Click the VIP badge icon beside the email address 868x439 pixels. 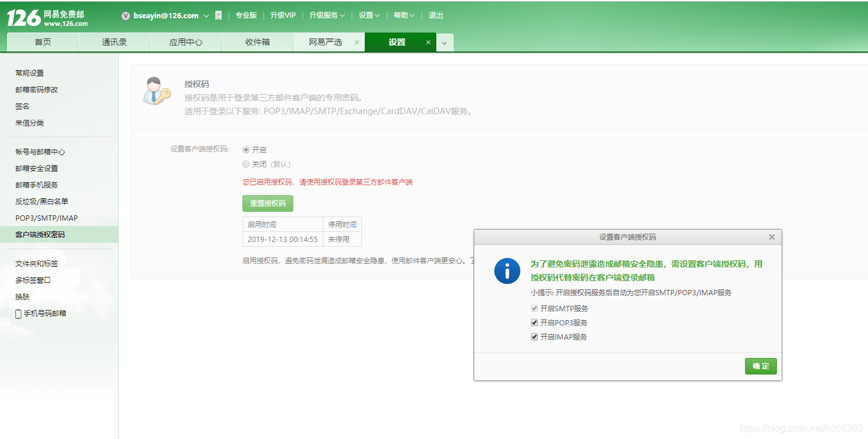coord(125,15)
